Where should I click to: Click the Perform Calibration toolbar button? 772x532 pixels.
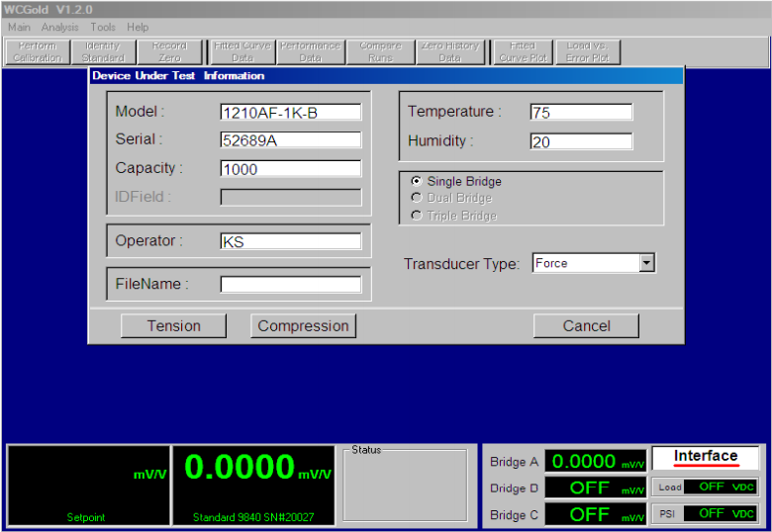(38, 52)
